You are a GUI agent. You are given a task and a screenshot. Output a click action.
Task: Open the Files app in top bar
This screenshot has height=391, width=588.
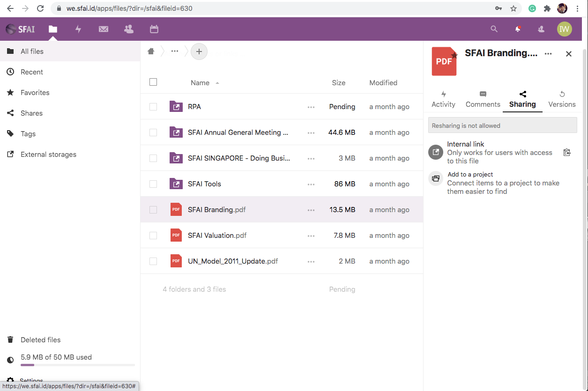click(53, 29)
